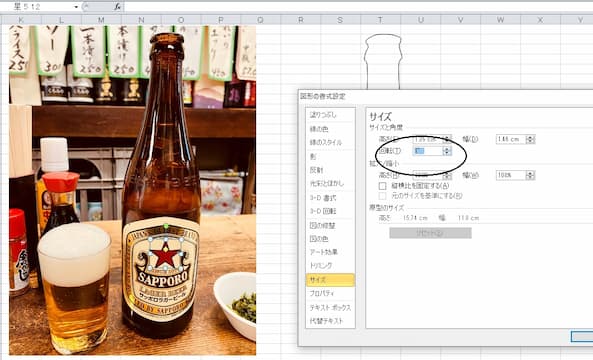The image size is (593, 360).
Task: Click the 高さ size height spinner
Action: point(447,139)
